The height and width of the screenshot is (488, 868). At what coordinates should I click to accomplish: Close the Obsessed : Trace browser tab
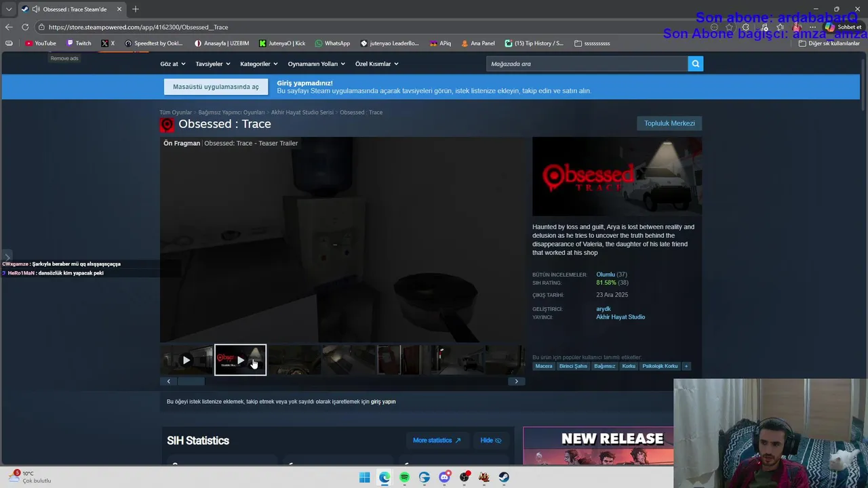119,9
